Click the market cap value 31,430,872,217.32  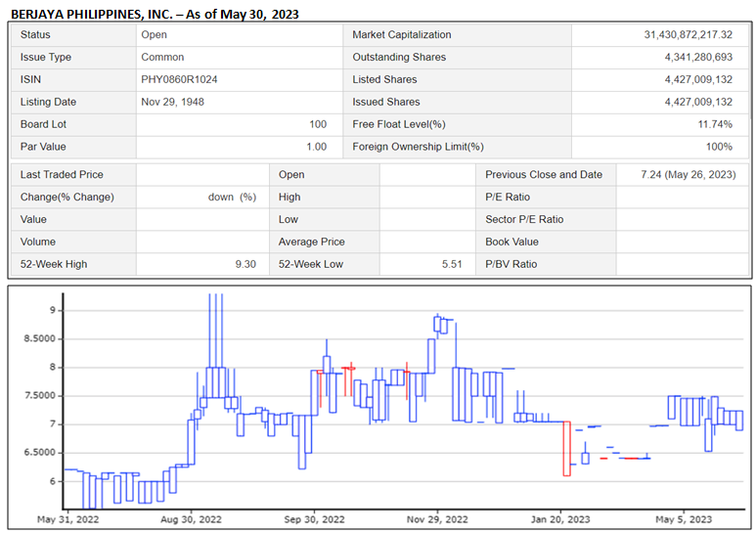[688, 34]
